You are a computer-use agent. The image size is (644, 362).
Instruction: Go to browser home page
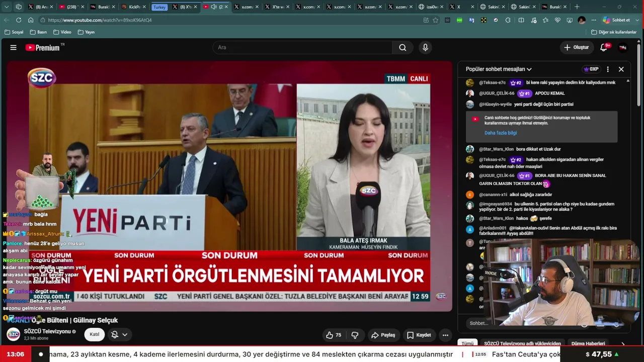(31, 20)
